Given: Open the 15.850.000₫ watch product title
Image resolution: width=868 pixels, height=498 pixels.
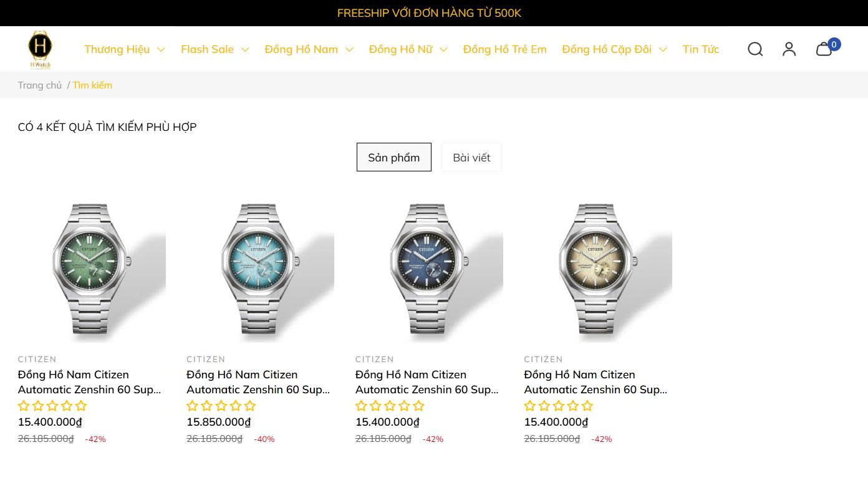Looking at the screenshot, I should point(258,382).
